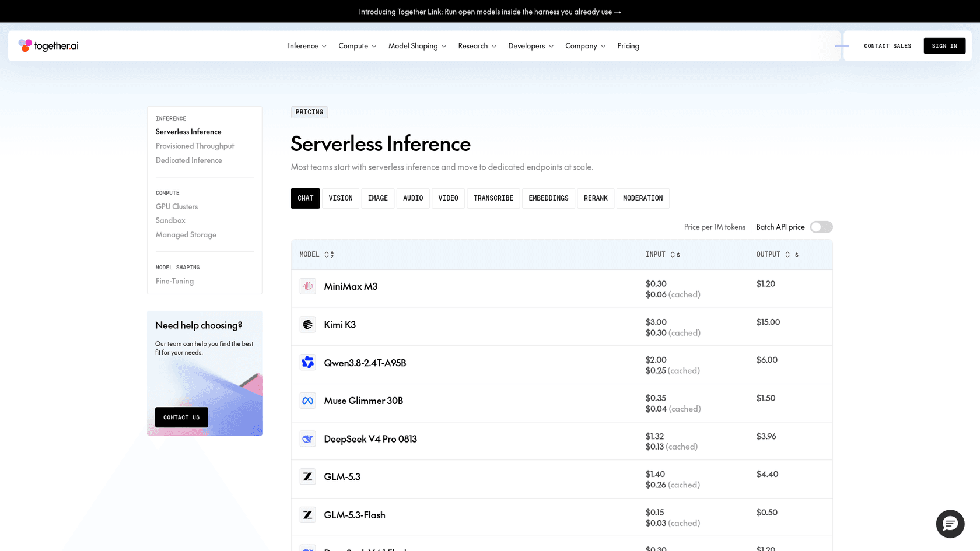Click the DeepSeek V4 Pro 0813 whale icon
The width and height of the screenshot is (980, 551).
click(x=307, y=438)
